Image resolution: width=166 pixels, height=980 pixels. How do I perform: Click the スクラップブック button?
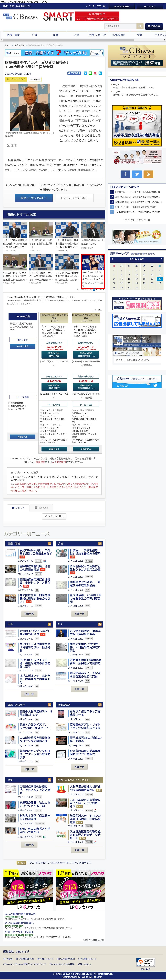(16, 80)
